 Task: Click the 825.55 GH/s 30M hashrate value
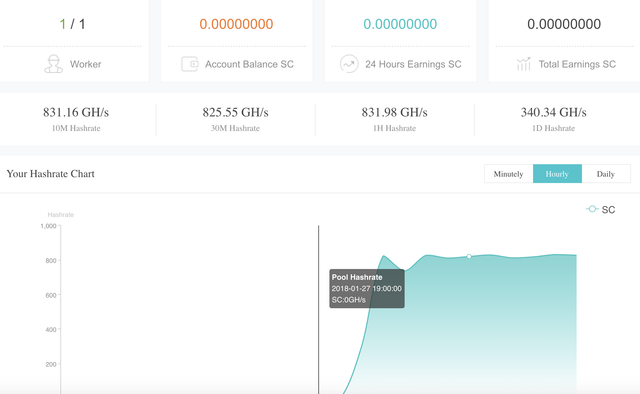point(236,112)
